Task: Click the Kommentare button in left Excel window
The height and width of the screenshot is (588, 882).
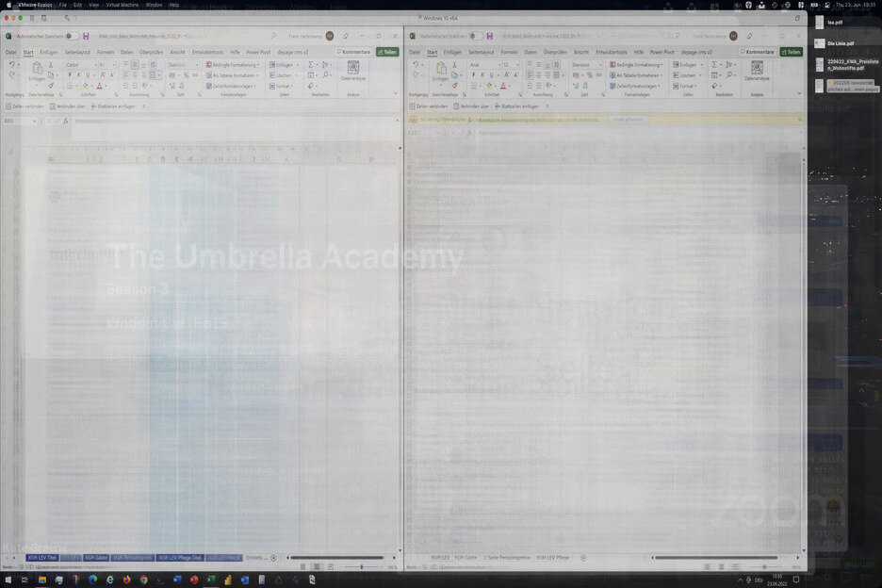Action: pos(353,53)
